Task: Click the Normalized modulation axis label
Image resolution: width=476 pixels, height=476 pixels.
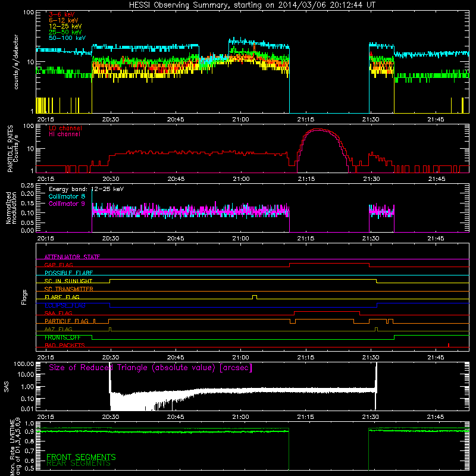Action: [x=11, y=208]
